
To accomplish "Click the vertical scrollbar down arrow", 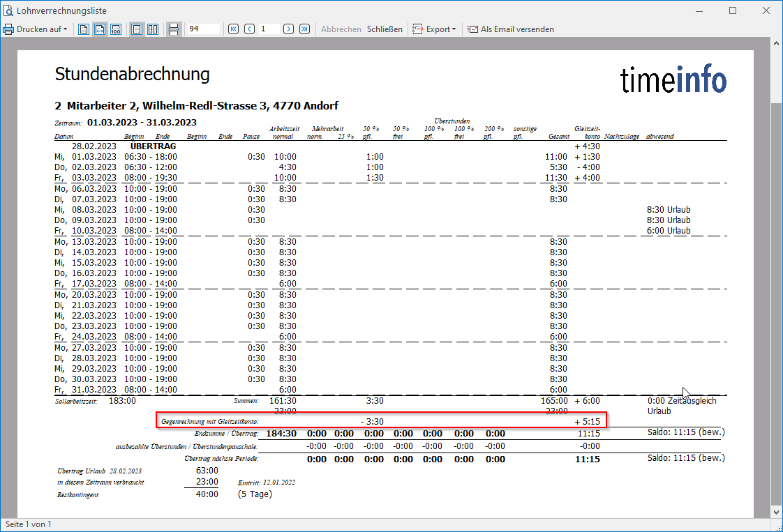I will tap(776, 512).
